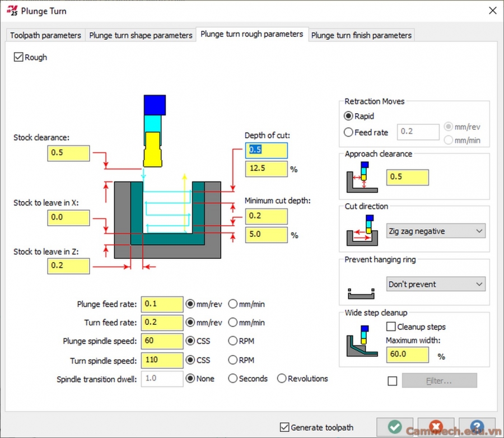Image resolution: width=504 pixels, height=438 pixels.
Task: Enable the Filter checkbox
Action: click(393, 381)
